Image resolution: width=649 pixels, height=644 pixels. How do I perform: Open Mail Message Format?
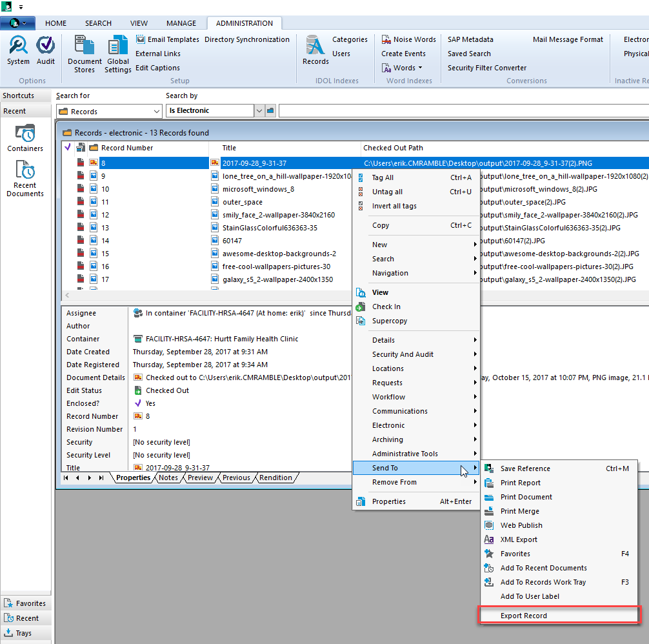pos(568,39)
